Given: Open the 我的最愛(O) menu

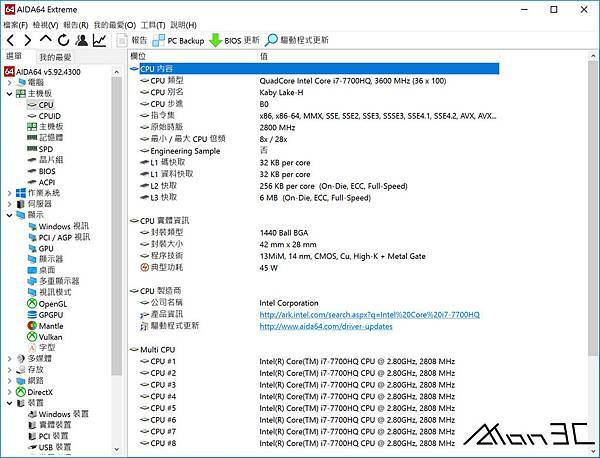Looking at the screenshot, I should [x=115, y=25].
